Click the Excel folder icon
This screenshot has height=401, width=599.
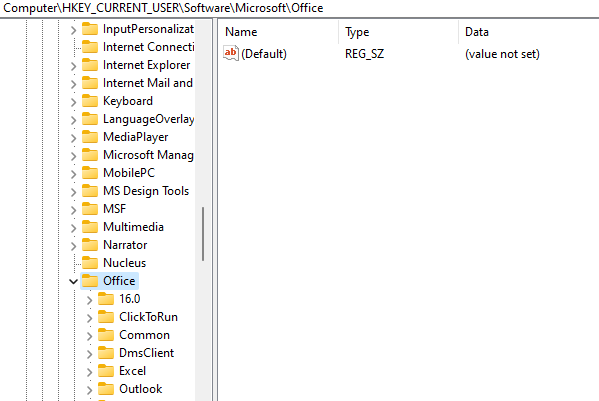pyautogui.click(x=106, y=370)
